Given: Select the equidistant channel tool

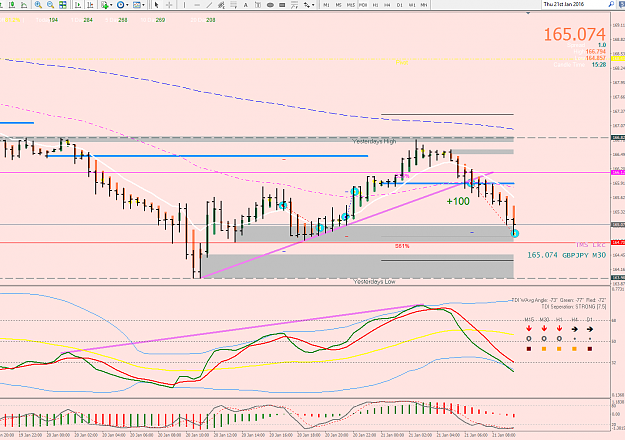Looking at the screenshot, I should (221, 5).
